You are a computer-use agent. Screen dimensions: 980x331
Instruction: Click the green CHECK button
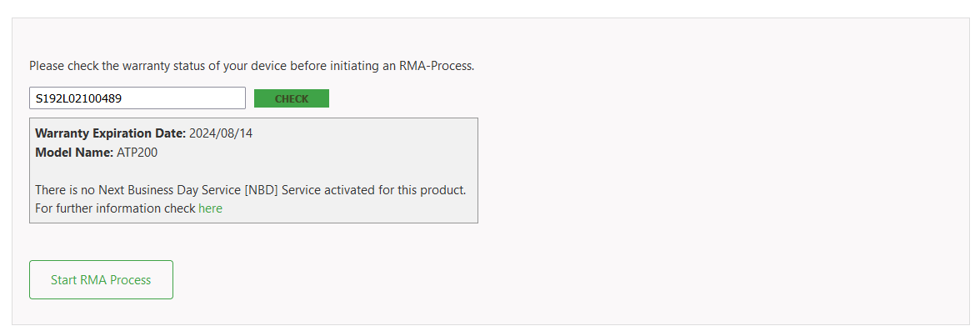click(292, 98)
